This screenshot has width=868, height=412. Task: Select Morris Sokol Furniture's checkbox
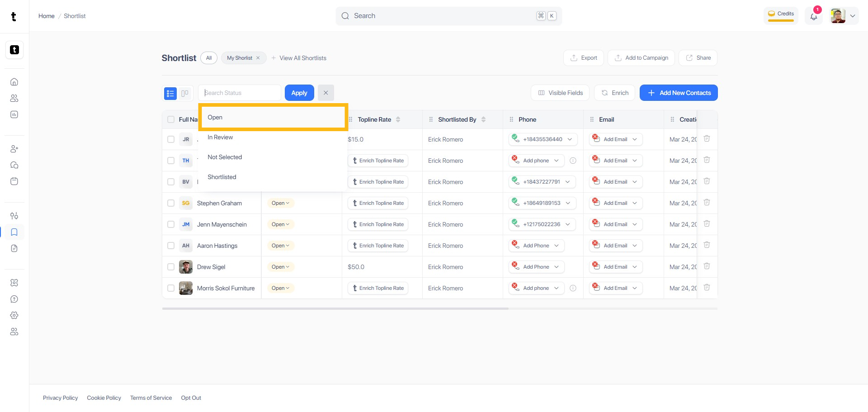coord(171,288)
